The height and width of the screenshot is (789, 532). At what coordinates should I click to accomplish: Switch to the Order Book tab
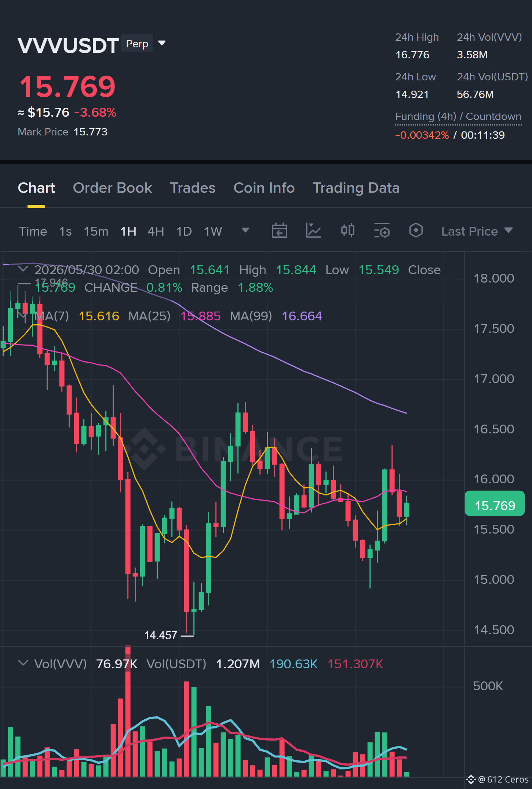[x=112, y=188]
